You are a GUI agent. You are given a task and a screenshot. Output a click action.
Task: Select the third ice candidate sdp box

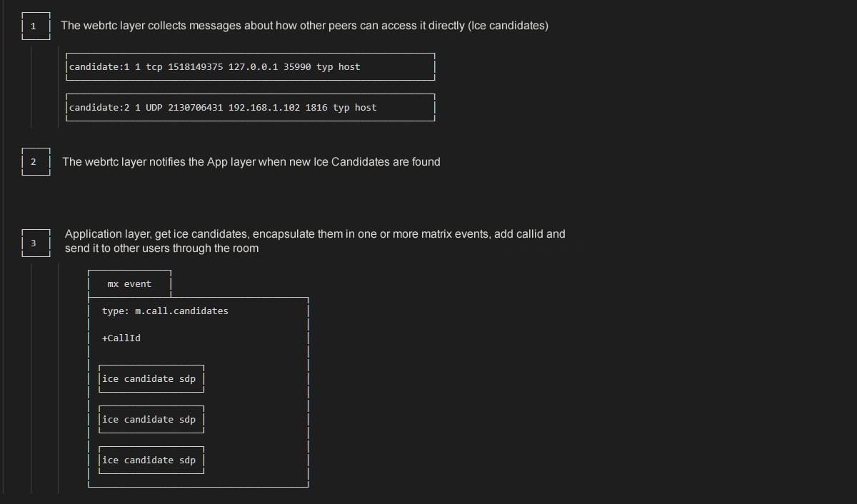point(151,460)
